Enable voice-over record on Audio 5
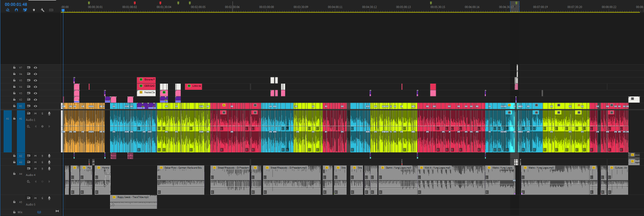Viewport: 644px width, 216px height. point(49,198)
